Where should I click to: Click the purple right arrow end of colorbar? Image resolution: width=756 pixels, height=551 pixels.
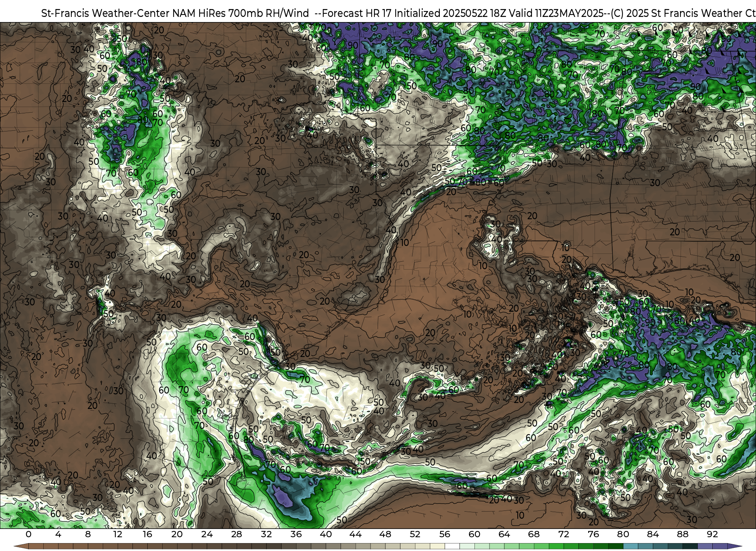click(734, 546)
